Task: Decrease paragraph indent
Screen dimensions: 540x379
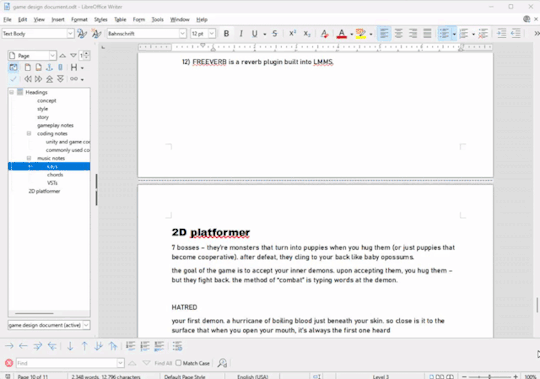Action: click(516, 33)
